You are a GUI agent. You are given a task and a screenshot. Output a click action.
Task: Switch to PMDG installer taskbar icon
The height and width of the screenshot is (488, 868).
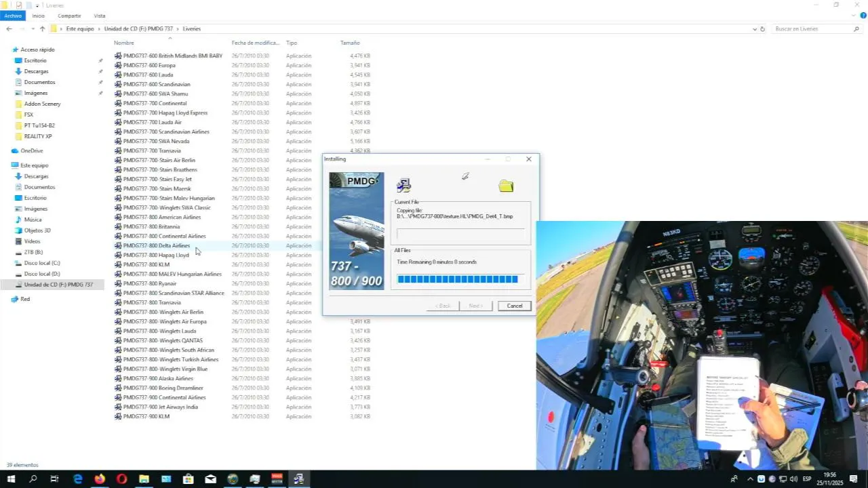299,479
